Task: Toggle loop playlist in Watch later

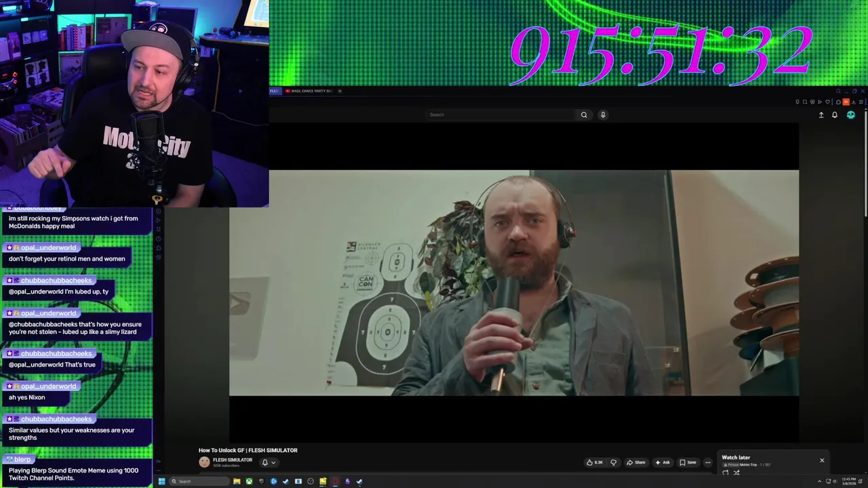Action: (726, 472)
